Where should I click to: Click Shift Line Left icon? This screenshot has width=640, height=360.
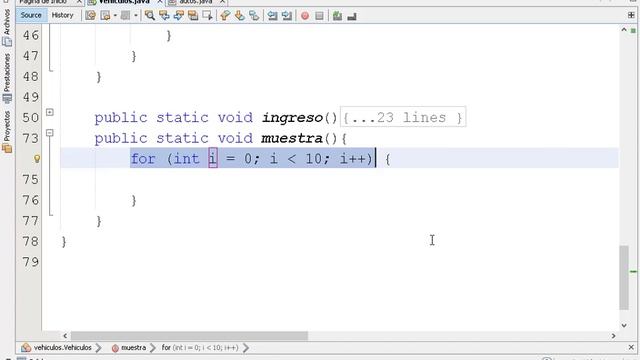pos(272,16)
